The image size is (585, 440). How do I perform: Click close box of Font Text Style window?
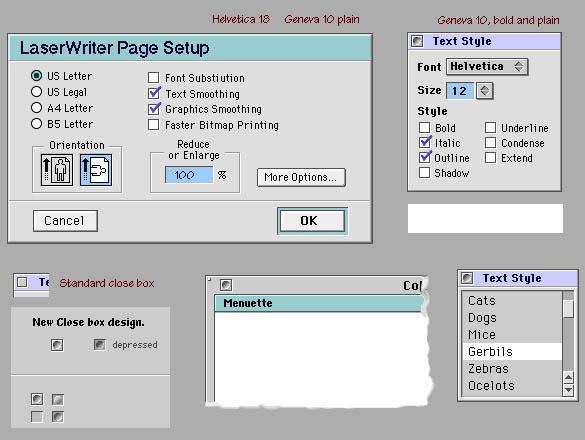[417, 41]
